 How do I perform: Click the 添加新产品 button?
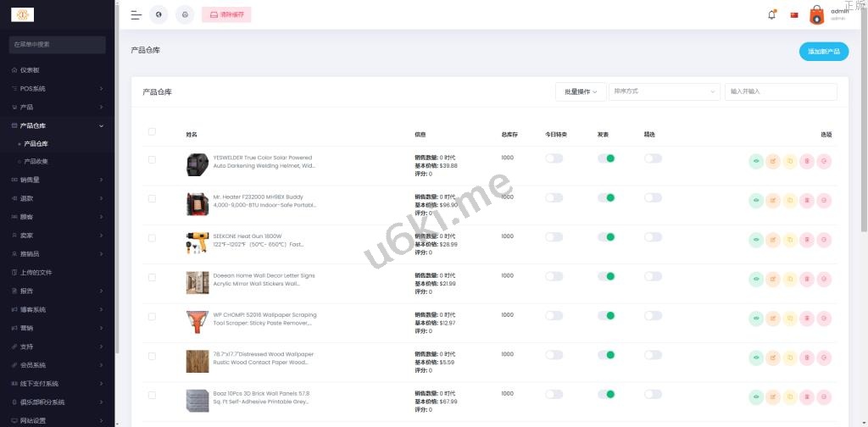(x=823, y=52)
